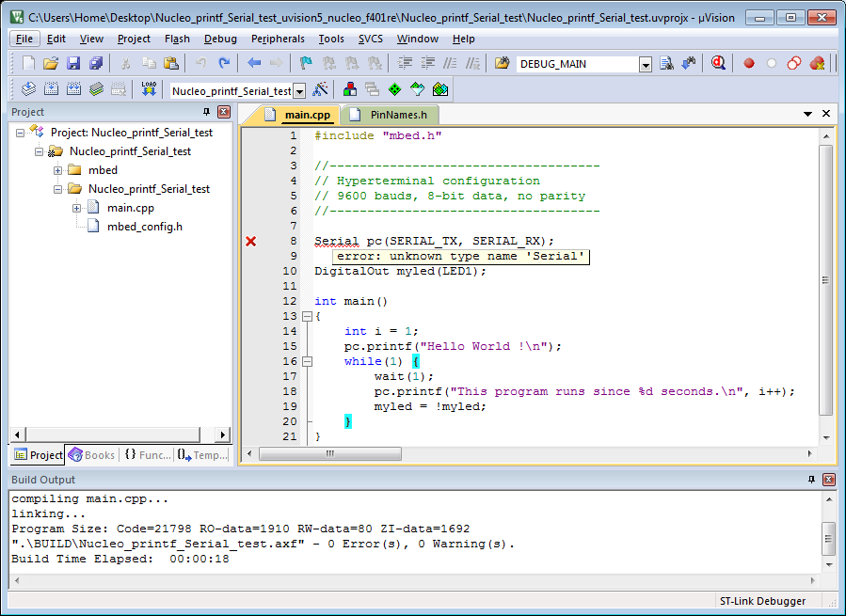
Task: Toggle the bookmark flag icon in toolbar
Action: (305, 63)
